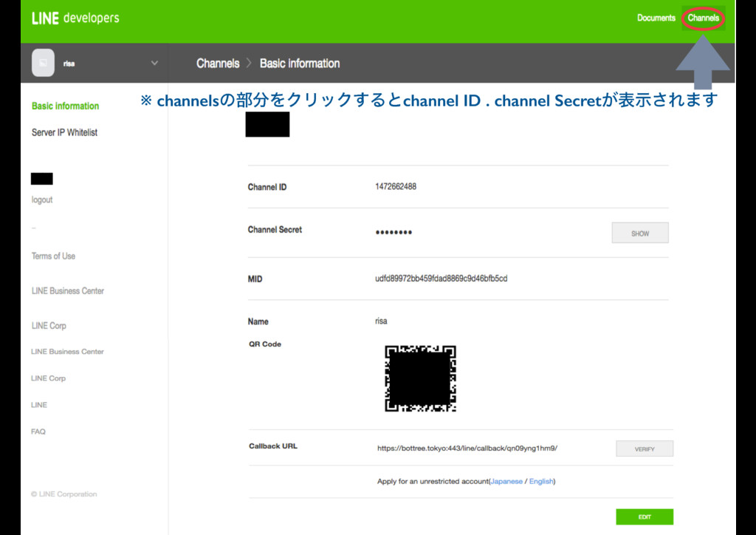Expand the risa account dropdown chevron

[x=154, y=63]
